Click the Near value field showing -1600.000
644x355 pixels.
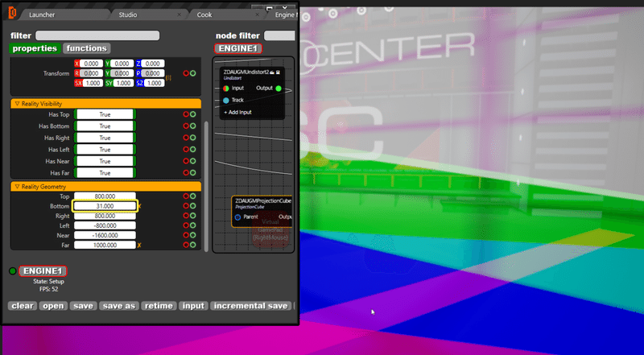[x=105, y=235]
